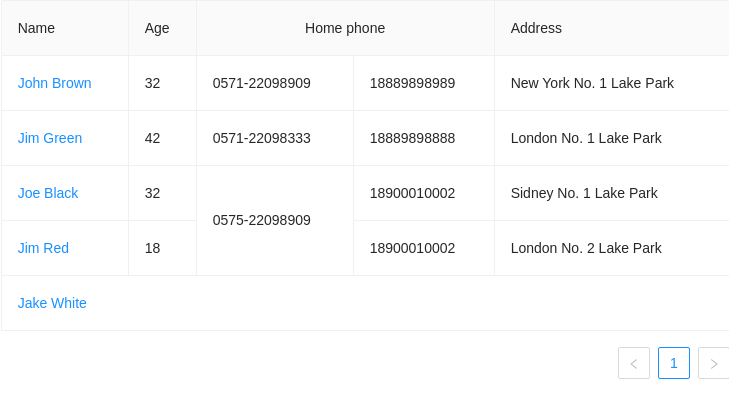The height and width of the screenshot is (395, 729).
Task: Select the New York No. 1 Lake Park cell
Action: point(612,83)
